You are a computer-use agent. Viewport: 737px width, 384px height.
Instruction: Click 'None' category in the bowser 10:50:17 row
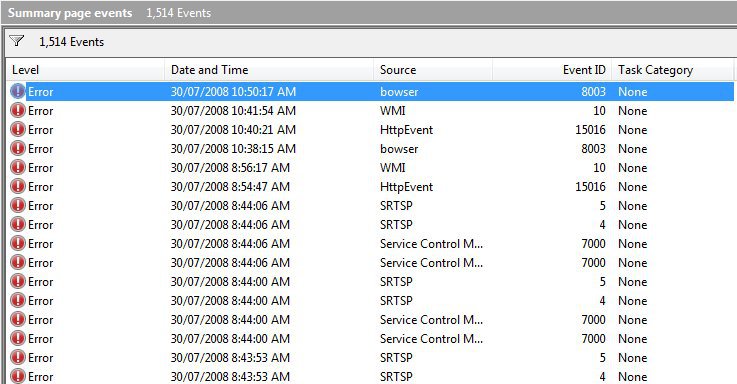(633, 91)
